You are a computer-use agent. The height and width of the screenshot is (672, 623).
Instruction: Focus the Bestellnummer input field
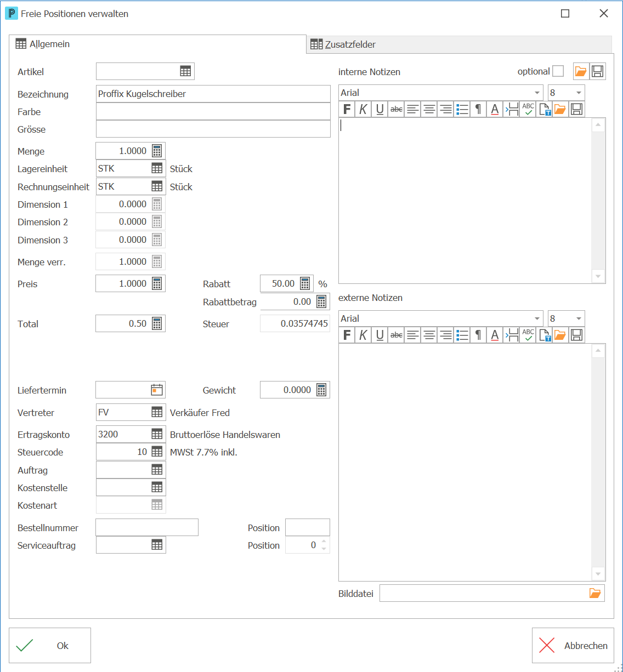coord(147,527)
